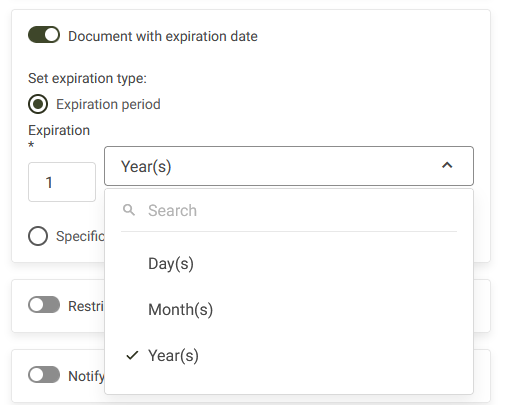Screen dimensions: 507x405
Task: Pick the checked Year(s) list option
Action: 289,355
